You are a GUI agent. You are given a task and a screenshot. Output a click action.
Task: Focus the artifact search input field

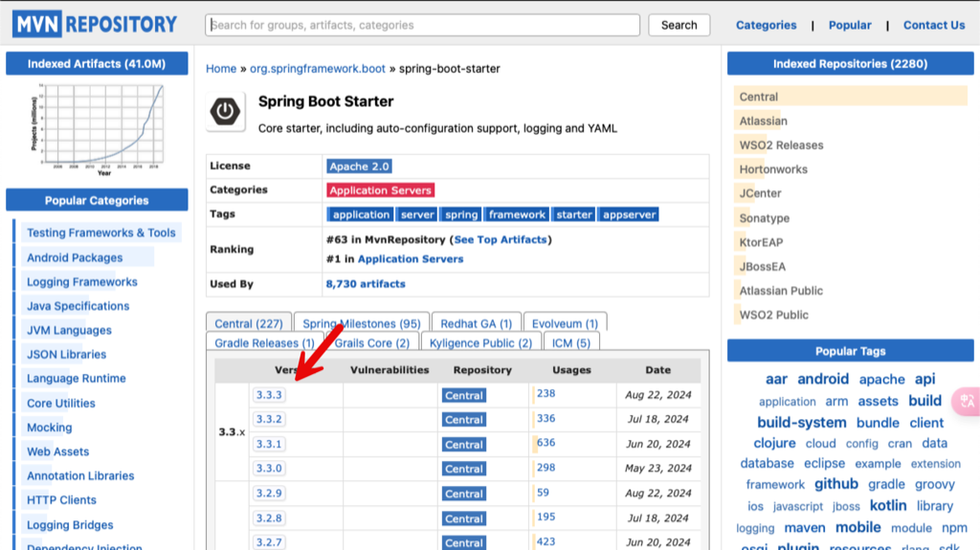(x=422, y=25)
